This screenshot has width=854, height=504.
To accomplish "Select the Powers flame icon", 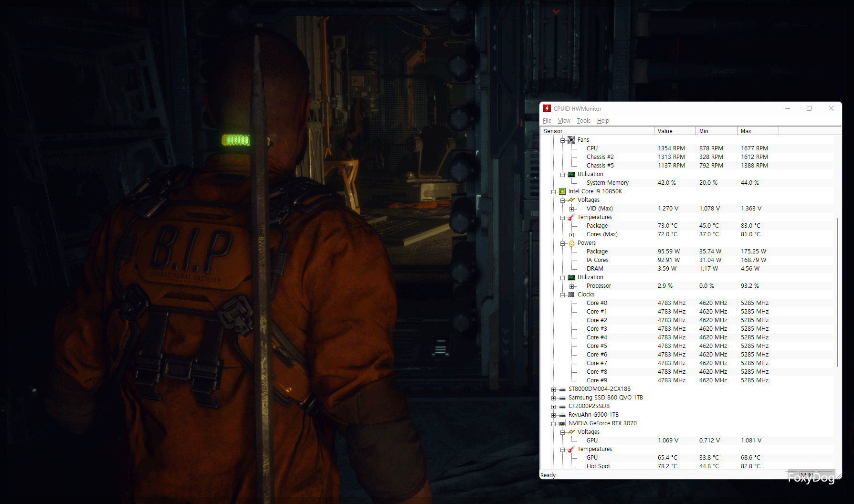I will (571, 243).
